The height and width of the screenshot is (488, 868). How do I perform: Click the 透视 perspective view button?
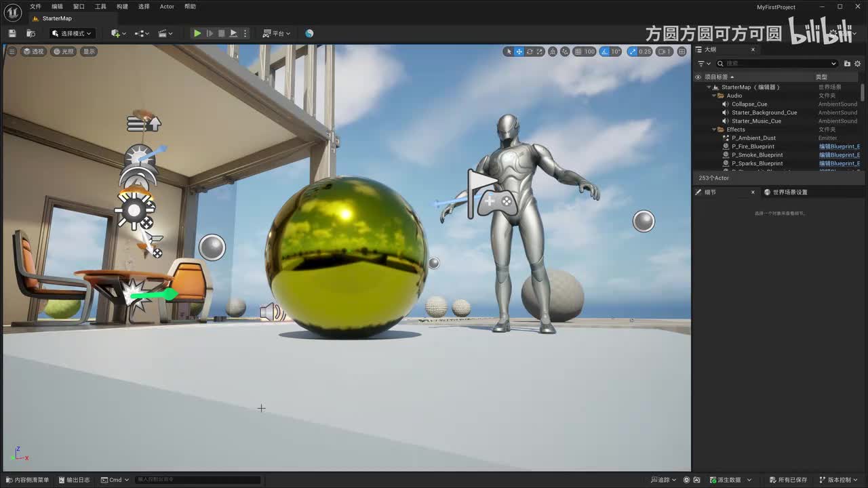(33, 52)
